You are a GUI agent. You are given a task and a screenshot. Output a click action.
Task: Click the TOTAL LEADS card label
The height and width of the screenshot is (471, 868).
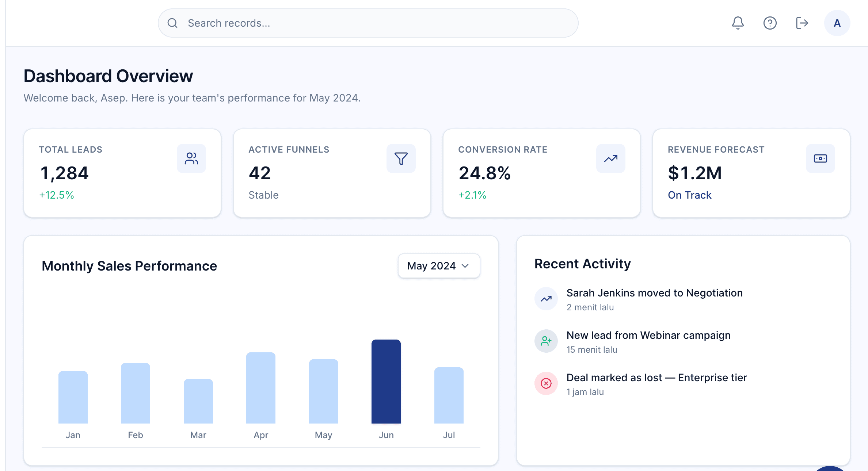coord(71,150)
